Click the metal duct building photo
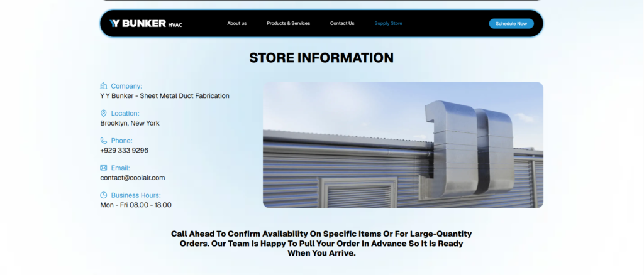Screen dimensions: 644x275 [x=403, y=145]
